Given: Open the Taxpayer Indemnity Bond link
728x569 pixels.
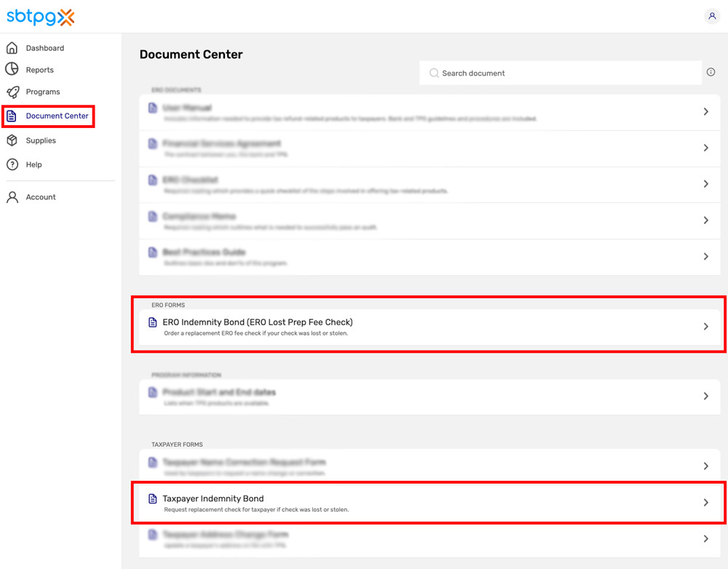Looking at the screenshot, I should [x=213, y=499].
